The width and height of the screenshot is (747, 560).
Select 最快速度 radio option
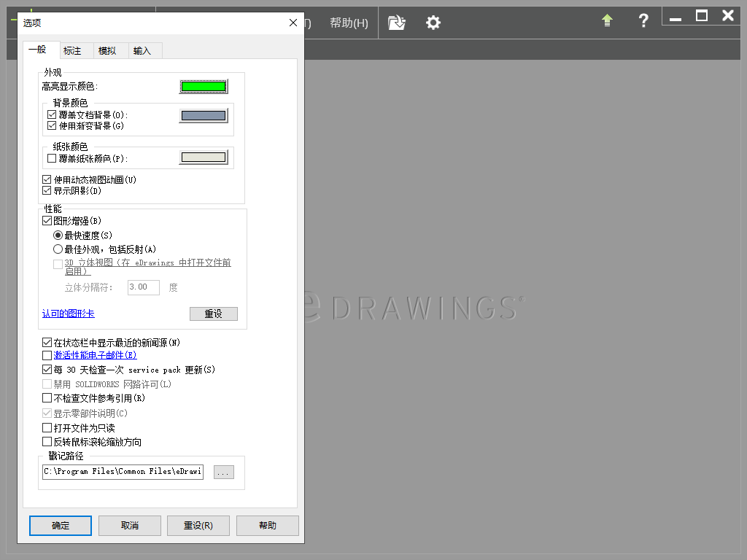tap(58, 236)
